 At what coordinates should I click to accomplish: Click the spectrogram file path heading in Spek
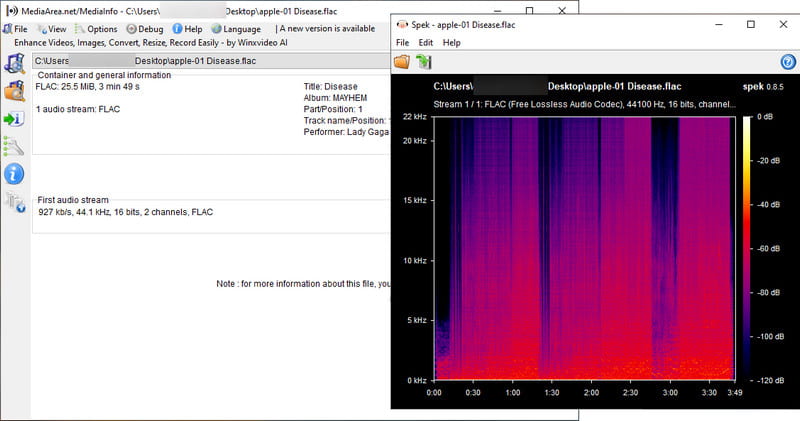coord(557,87)
